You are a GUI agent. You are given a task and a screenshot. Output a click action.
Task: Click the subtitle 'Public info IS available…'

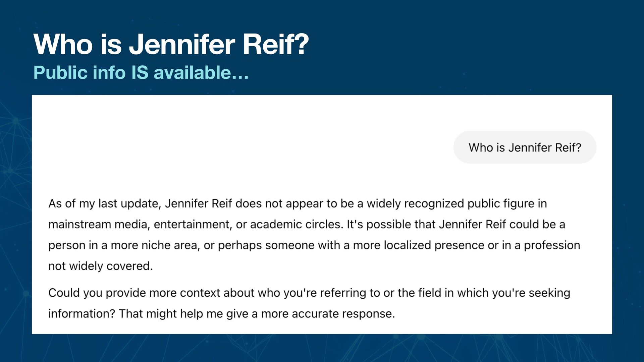point(141,72)
